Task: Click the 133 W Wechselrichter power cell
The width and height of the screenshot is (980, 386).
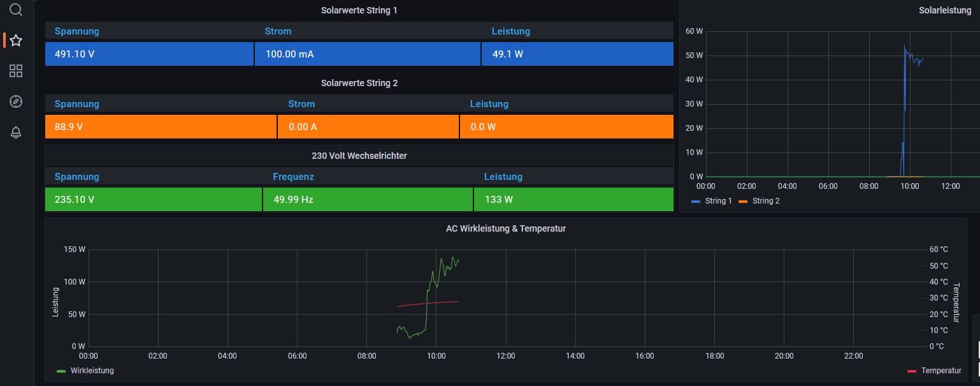Action: (x=498, y=200)
